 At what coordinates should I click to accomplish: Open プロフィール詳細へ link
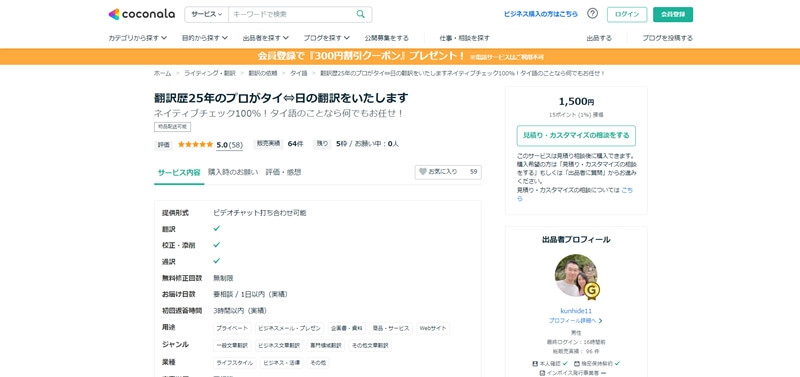[x=576, y=321]
